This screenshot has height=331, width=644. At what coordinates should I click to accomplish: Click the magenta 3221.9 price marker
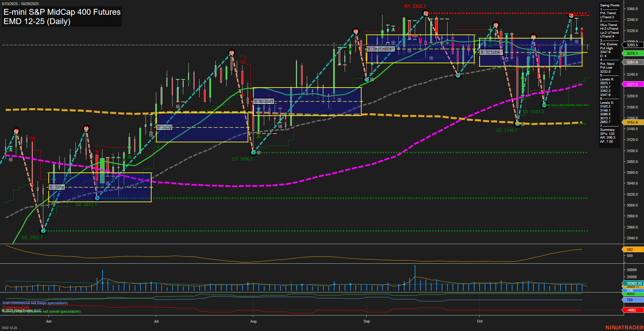tap(632, 84)
